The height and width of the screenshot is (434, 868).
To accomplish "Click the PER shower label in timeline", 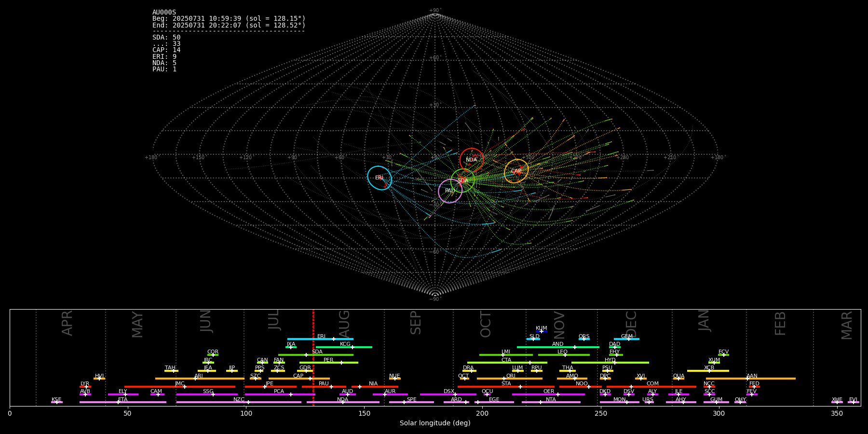I will point(328,360).
